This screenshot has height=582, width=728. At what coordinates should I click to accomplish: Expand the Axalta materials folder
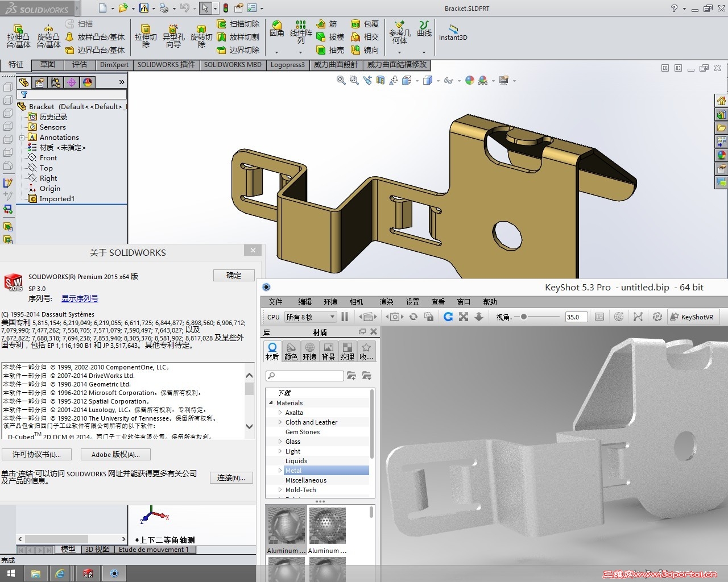280,413
